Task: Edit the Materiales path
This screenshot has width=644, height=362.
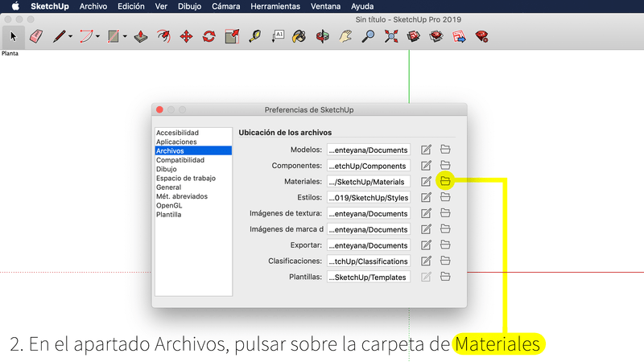Action: pyautogui.click(x=426, y=182)
